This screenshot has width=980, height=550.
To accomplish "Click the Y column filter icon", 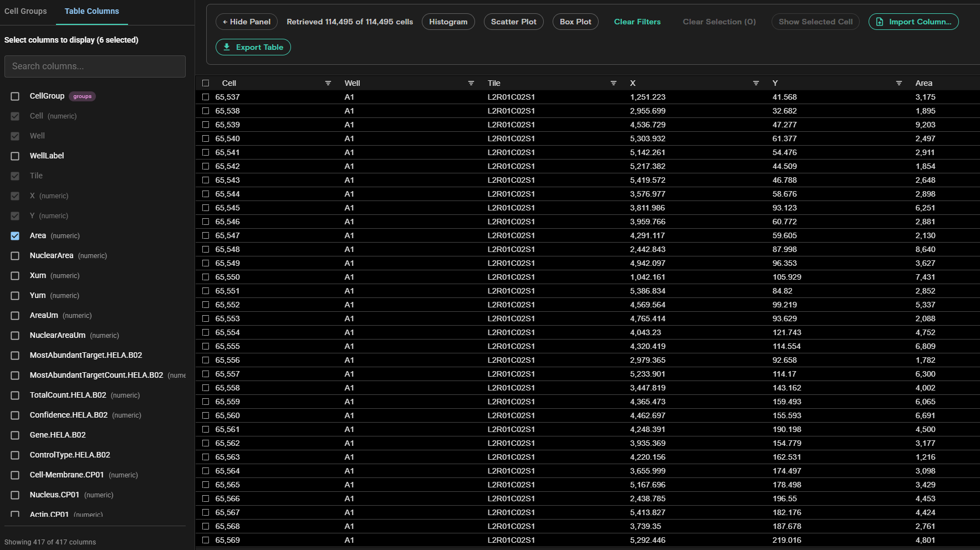I will point(899,83).
